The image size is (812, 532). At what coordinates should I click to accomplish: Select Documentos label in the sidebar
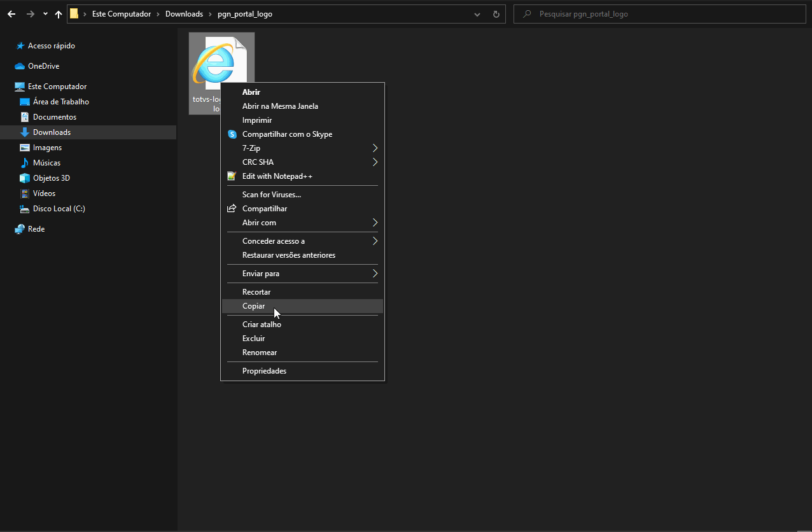55,117
